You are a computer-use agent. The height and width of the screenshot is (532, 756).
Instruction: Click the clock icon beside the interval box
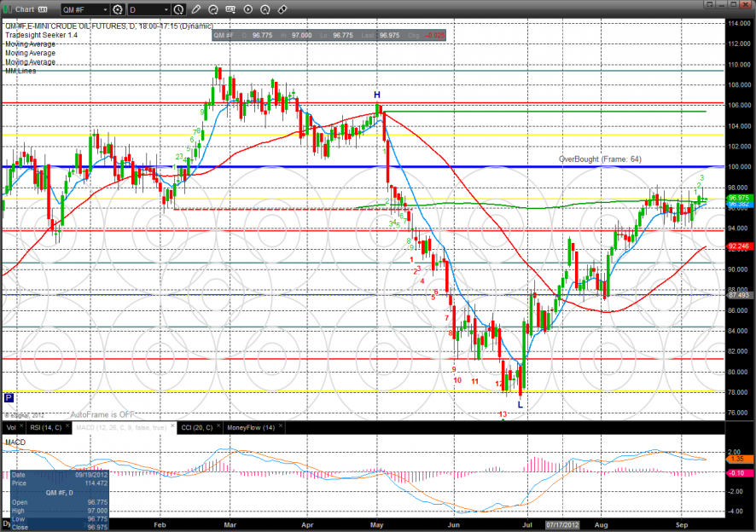tap(177, 10)
